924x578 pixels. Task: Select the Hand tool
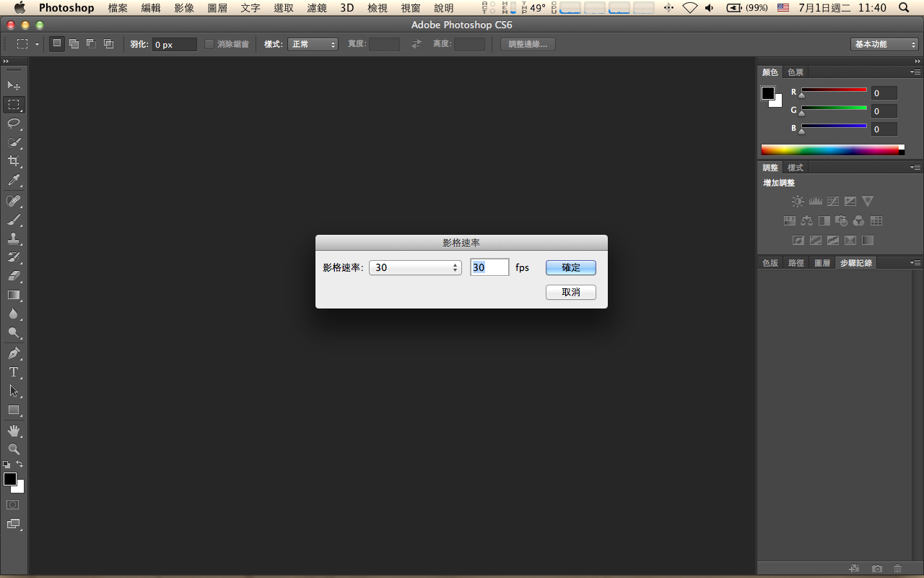click(x=14, y=431)
